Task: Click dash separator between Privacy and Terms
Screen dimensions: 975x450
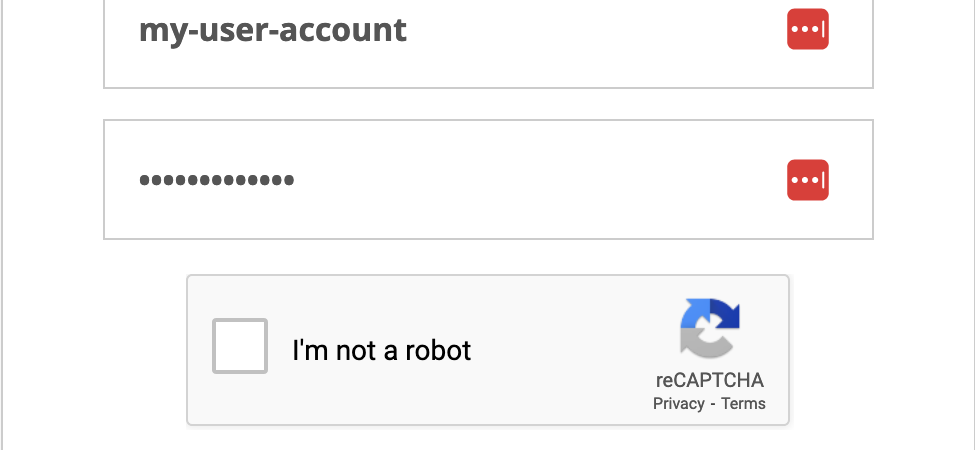Action: pos(713,403)
